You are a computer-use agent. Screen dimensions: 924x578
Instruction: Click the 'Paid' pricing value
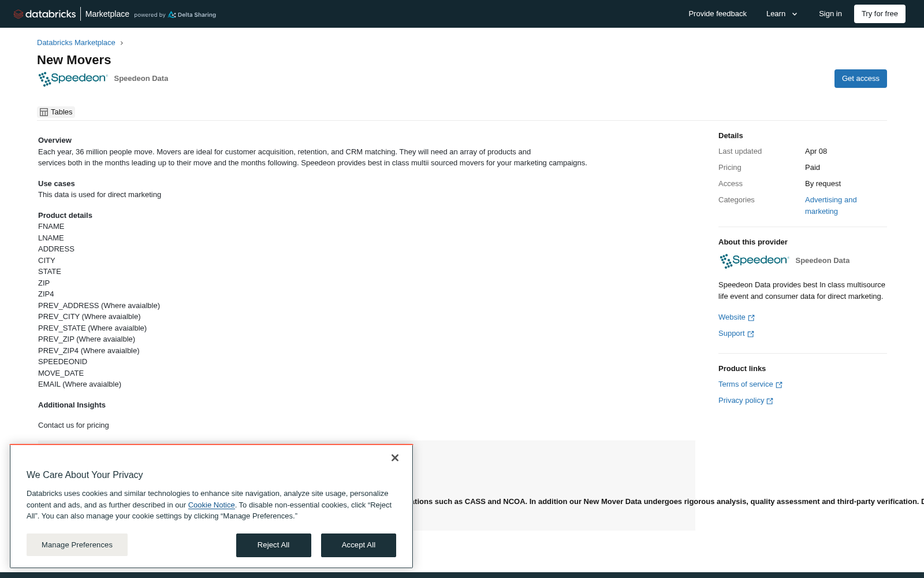point(813,168)
